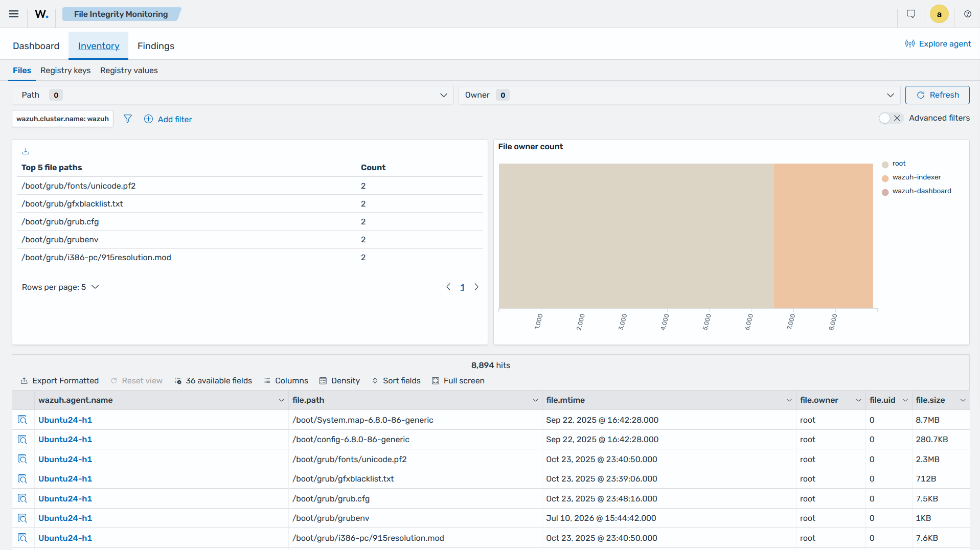Inspect document for /boot/config-6.8.0-86-generic row

(x=22, y=439)
